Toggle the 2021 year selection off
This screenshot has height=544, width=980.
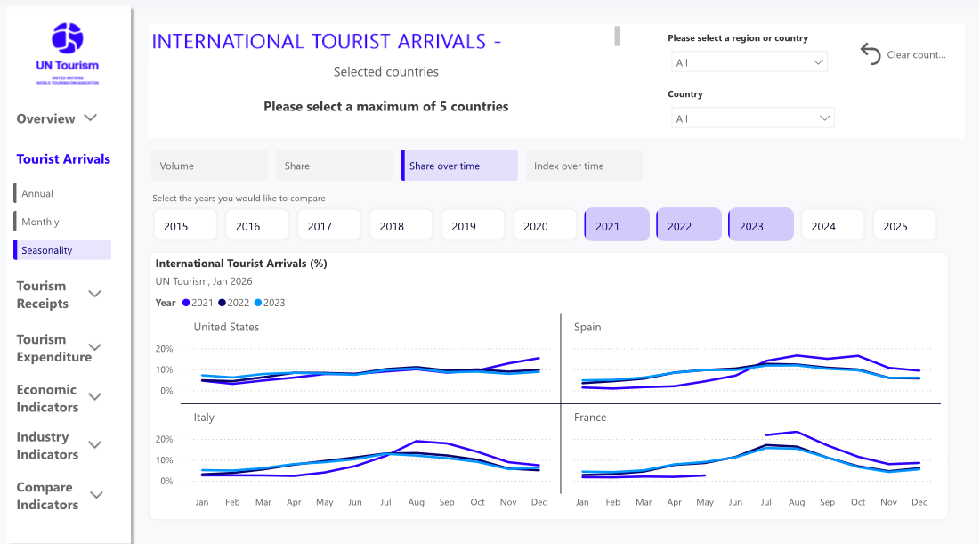tap(617, 225)
